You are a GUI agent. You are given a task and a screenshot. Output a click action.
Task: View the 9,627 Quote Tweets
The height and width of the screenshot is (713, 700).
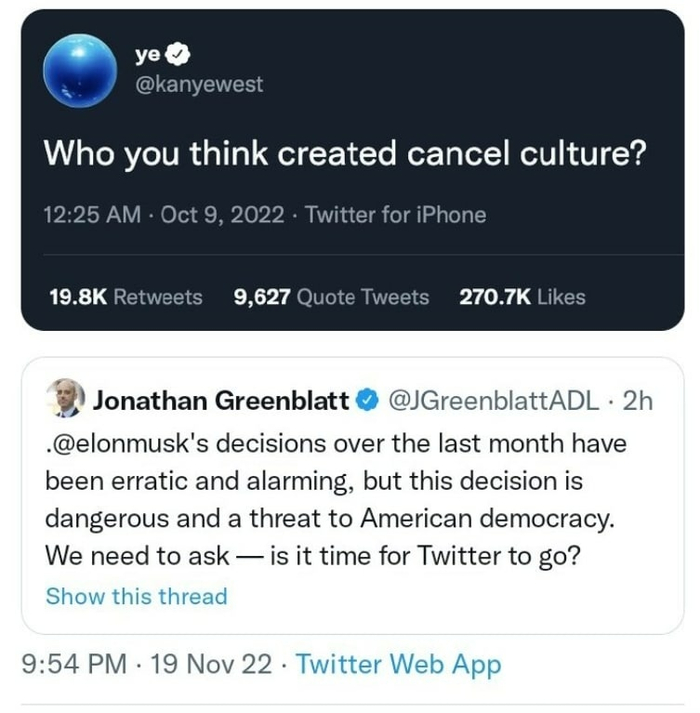[x=331, y=297]
